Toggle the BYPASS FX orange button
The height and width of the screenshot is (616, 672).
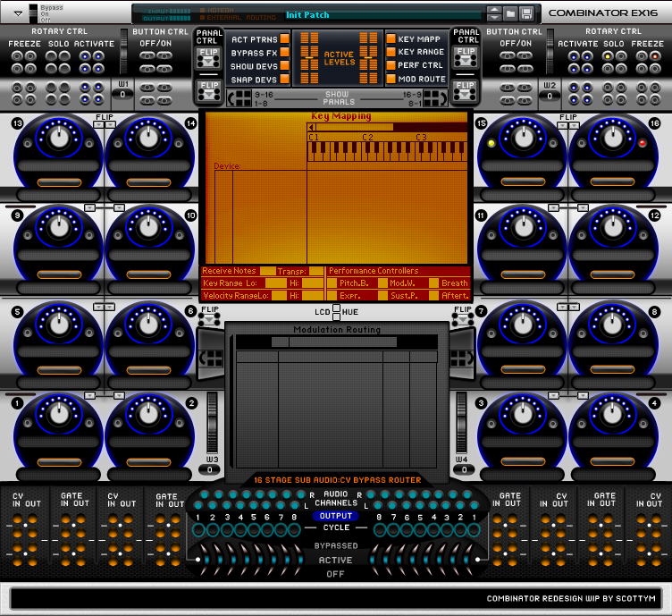(x=284, y=52)
